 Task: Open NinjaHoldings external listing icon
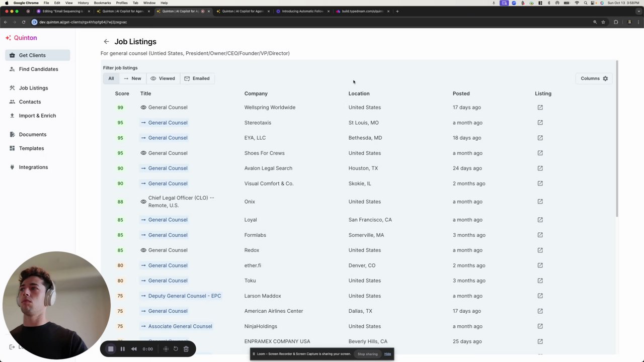click(x=540, y=326)
